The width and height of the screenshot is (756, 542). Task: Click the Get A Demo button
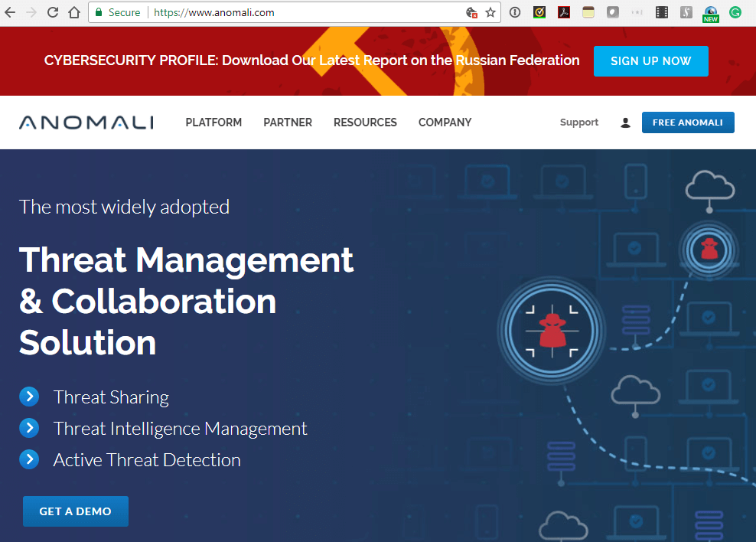[75, 511]
